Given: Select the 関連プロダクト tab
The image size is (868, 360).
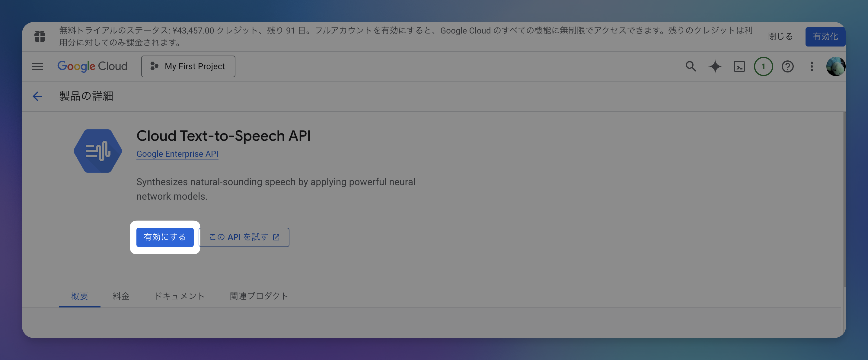Looking at the screenshot, I should coord(259,296).
